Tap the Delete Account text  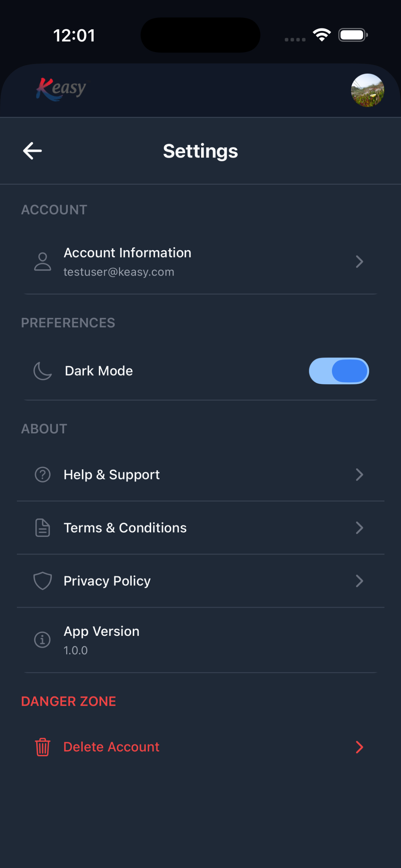(111, 747)
